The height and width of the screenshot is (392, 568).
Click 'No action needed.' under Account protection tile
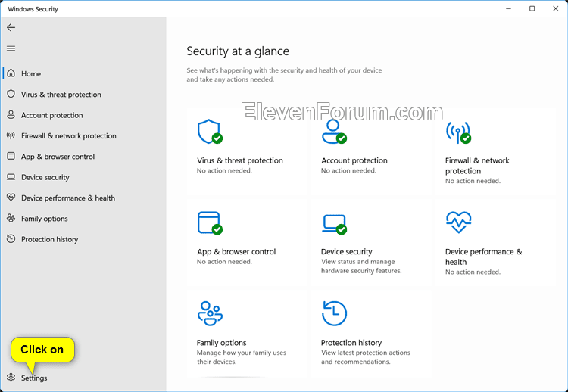tap(348, 170)
